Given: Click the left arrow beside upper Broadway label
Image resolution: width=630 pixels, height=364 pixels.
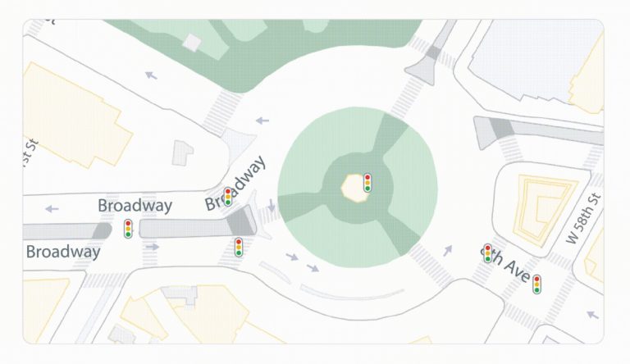Looking at the screenshot, I should tap(52, 209).
